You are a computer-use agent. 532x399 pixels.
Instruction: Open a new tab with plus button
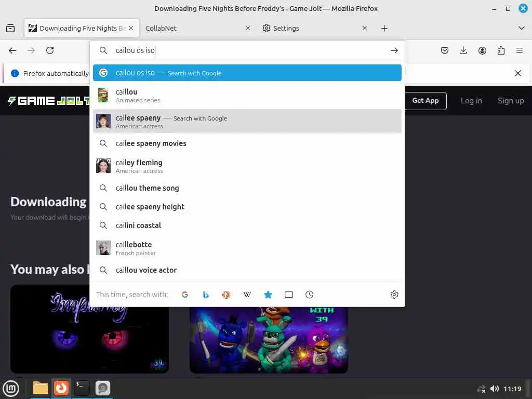click(x=384, y=28)
